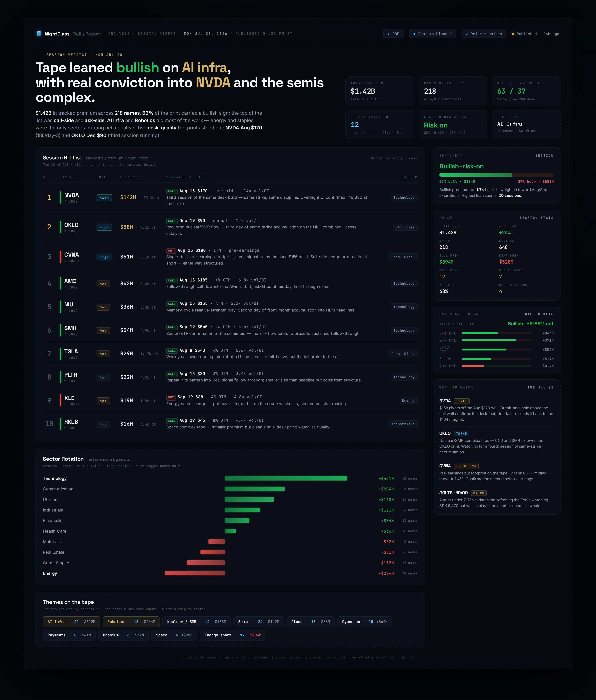596x700 pixels.
Task: Click the NightGlass logo icon
Action: 39,34
